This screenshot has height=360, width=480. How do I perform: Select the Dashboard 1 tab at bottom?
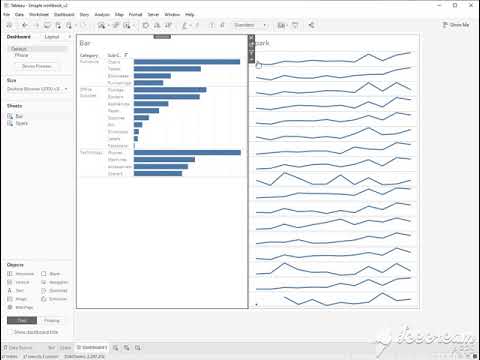[92, 348]
